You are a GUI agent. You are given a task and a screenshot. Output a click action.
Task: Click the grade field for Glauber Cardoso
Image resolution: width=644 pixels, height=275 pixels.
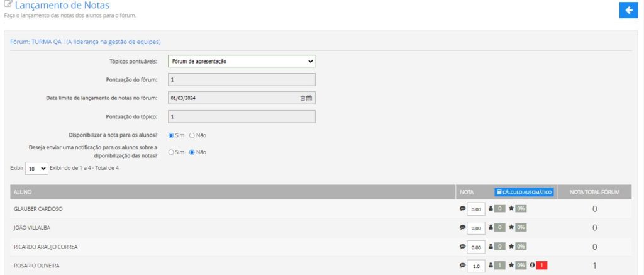[x=476, y=209]
